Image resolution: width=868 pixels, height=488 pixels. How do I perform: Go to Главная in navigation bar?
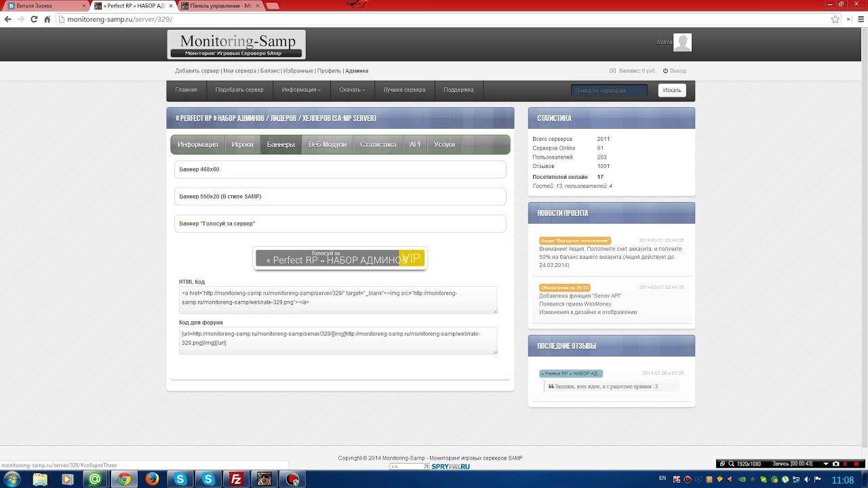186,90
